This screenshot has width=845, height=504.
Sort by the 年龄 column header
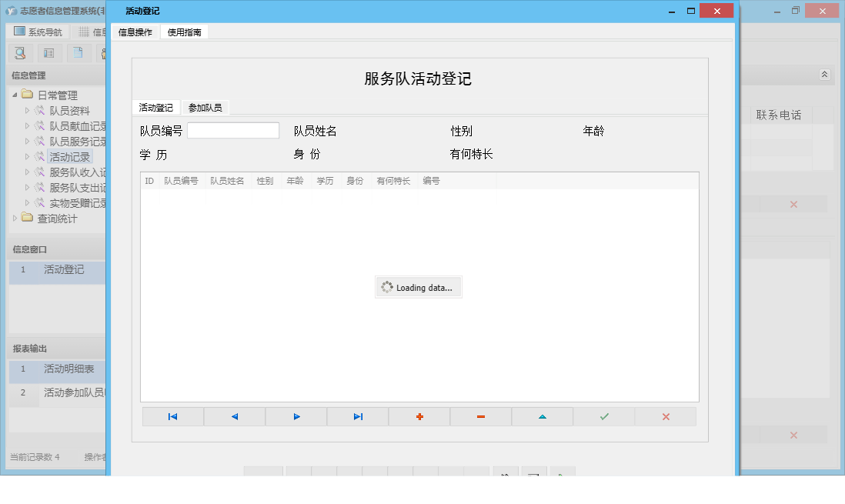point(296,180)
